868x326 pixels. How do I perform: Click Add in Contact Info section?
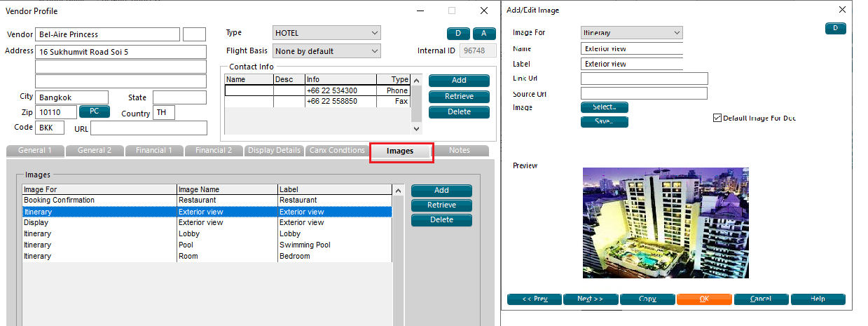pyautogui.click(x=459, y=81)
